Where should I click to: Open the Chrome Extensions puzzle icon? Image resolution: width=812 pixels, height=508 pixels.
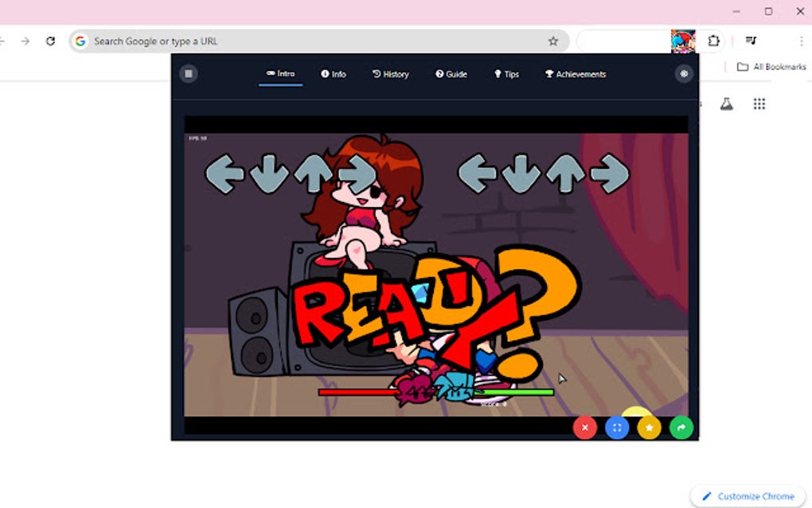coord(713,41)
